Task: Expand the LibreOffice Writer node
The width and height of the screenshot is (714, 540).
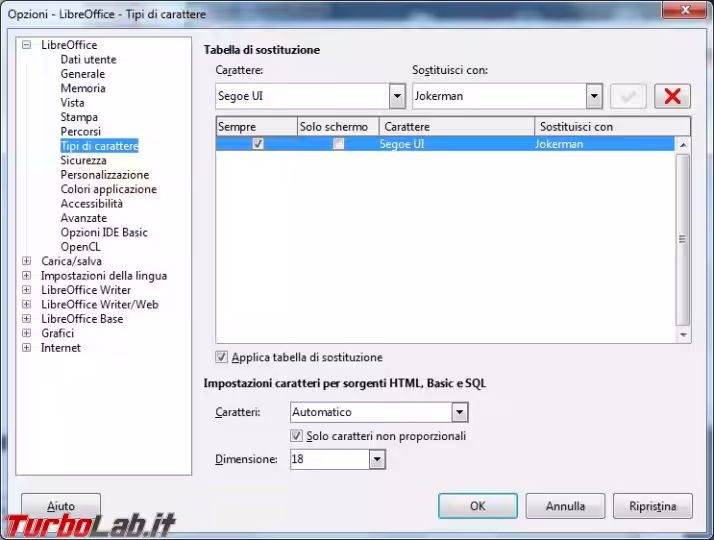Action: [27, 290]
